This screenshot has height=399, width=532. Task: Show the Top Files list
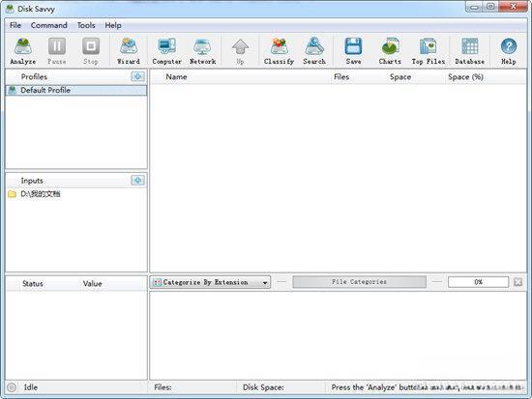coord(429,51)
